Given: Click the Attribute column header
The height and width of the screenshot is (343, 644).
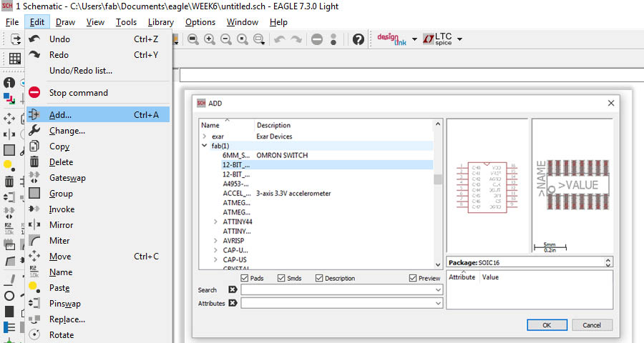Looking at the screenshot, I should pyautogui.click(x=462, y=277).
